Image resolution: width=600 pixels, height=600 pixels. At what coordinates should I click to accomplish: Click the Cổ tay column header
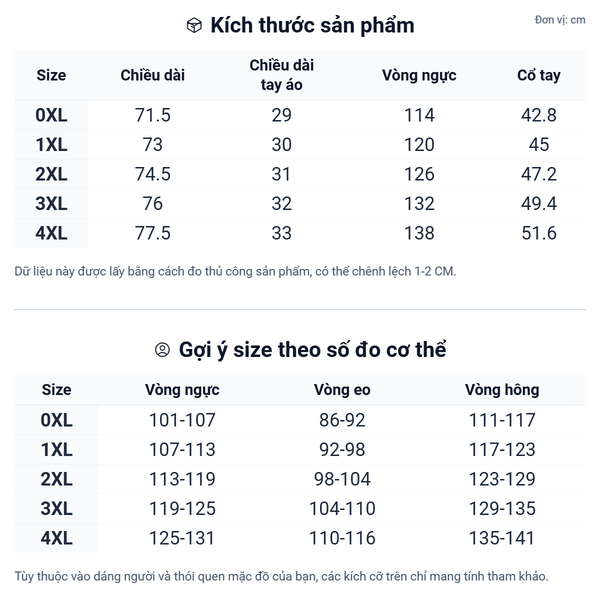(538, 75)
